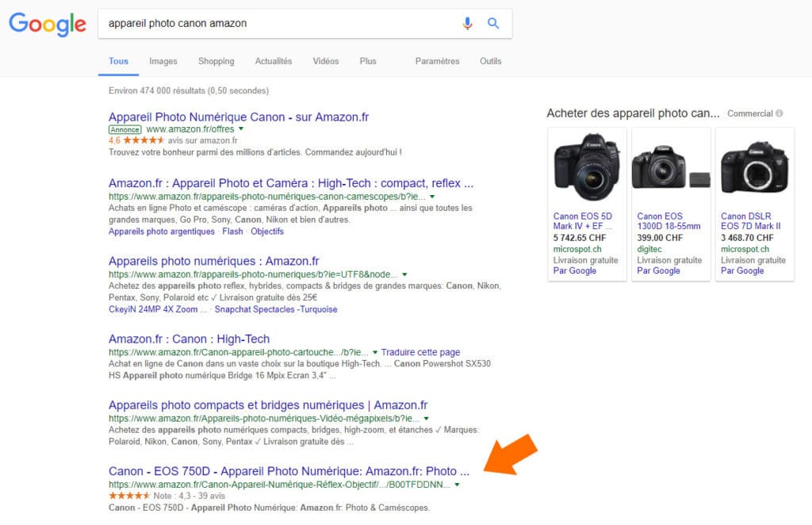Click the 399.00 CHF price
This screenshot has height=525, width=812.
pos(660,238)
